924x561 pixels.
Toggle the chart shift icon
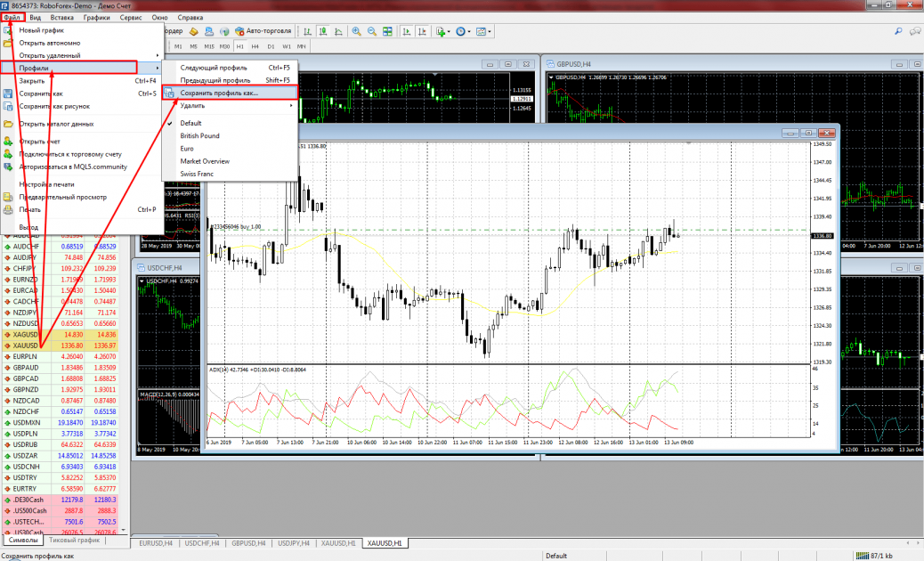point(420,31)
